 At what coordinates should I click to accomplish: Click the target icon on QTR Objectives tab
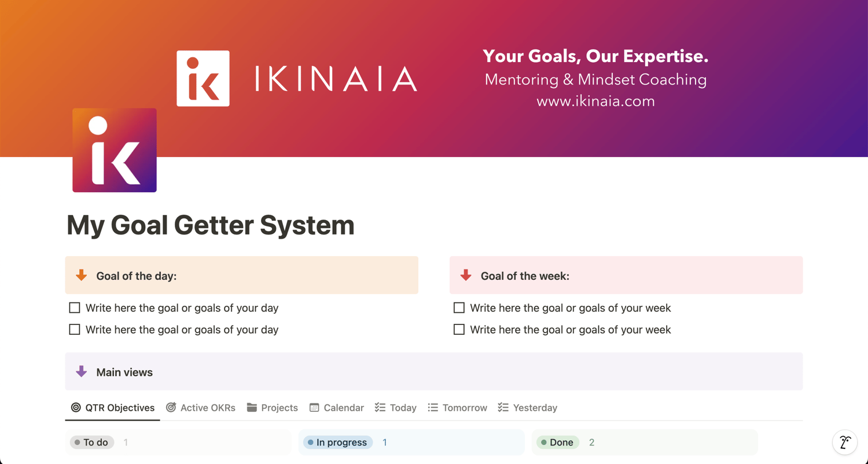76,407
